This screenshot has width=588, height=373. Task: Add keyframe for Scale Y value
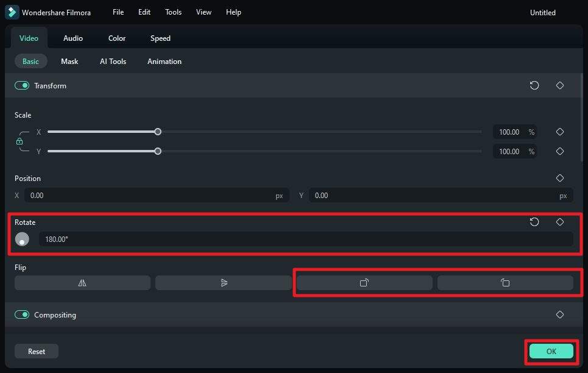560,151
